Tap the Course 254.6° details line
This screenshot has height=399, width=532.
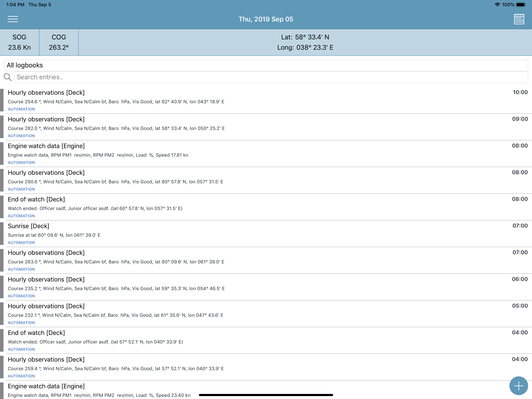(116, 102)
